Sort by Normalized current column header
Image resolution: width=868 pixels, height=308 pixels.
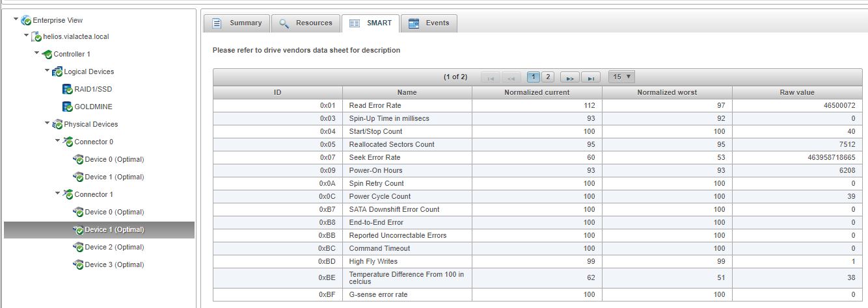click(x=537, y=92)
